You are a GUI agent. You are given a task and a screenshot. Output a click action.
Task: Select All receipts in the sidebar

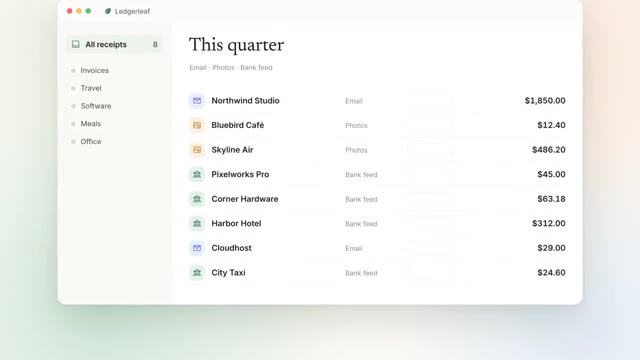click(x=114, y=44)
